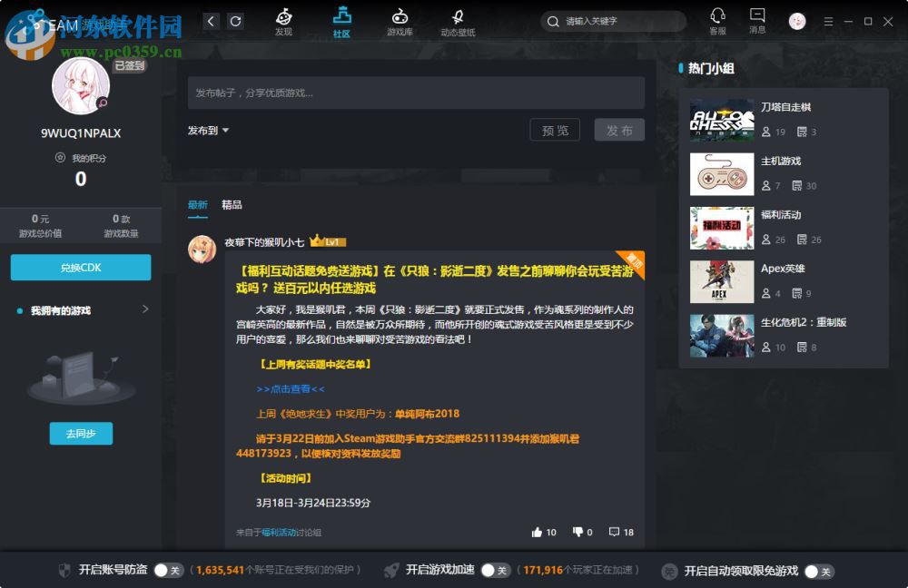The width and height of the screenshot is (908, 588).
Task: Select the 最新 tab
Action: (198, 205)
